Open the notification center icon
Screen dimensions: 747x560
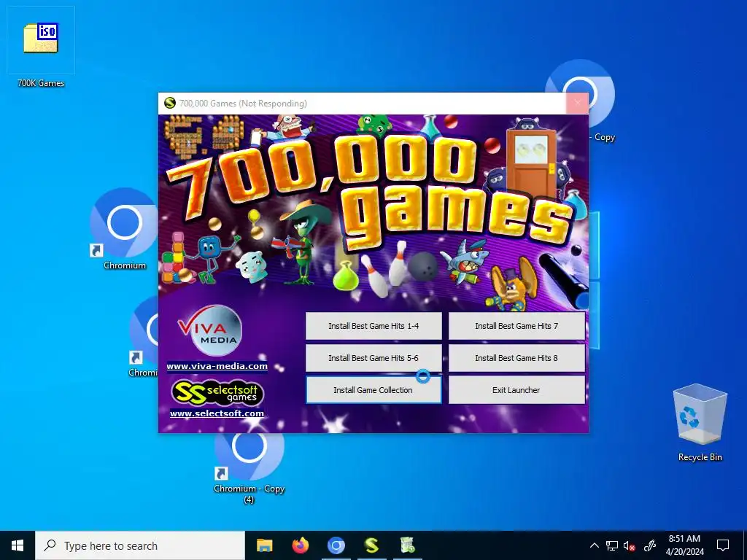[x=723, y=545]
